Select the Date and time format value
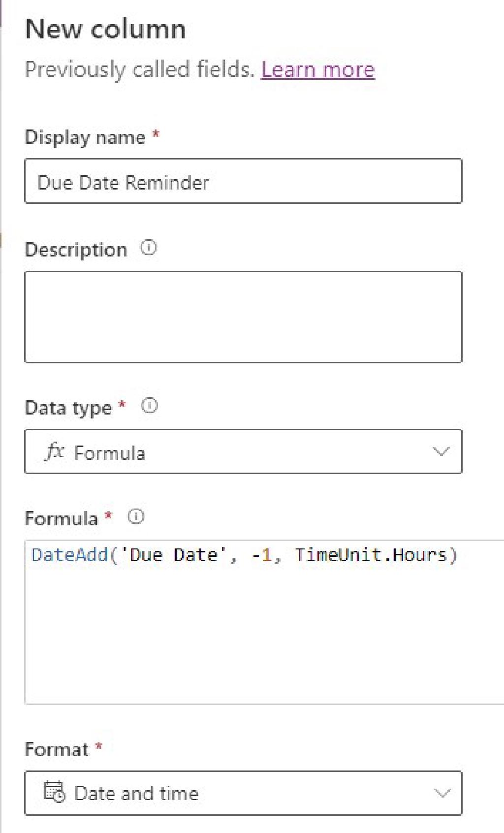 tap(136, 794)
